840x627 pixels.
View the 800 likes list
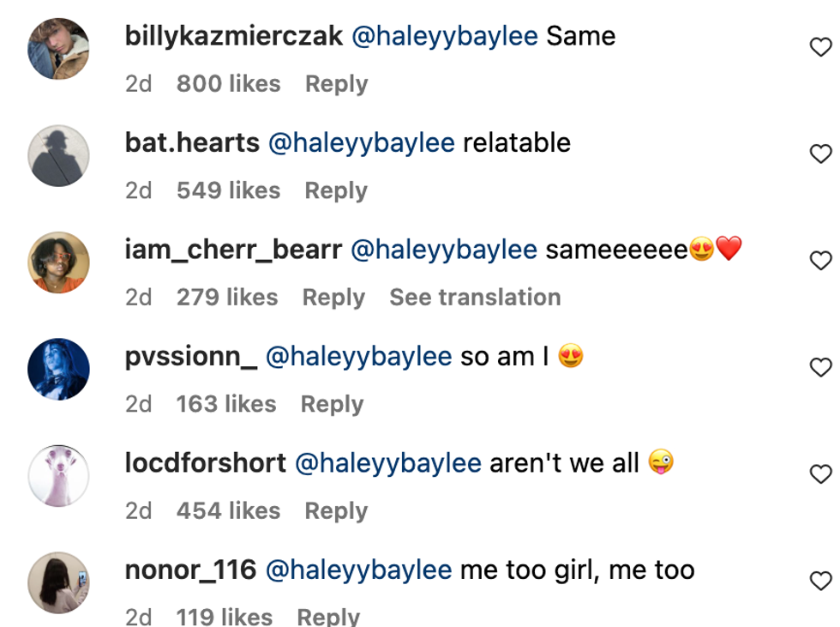coord(228,84)
